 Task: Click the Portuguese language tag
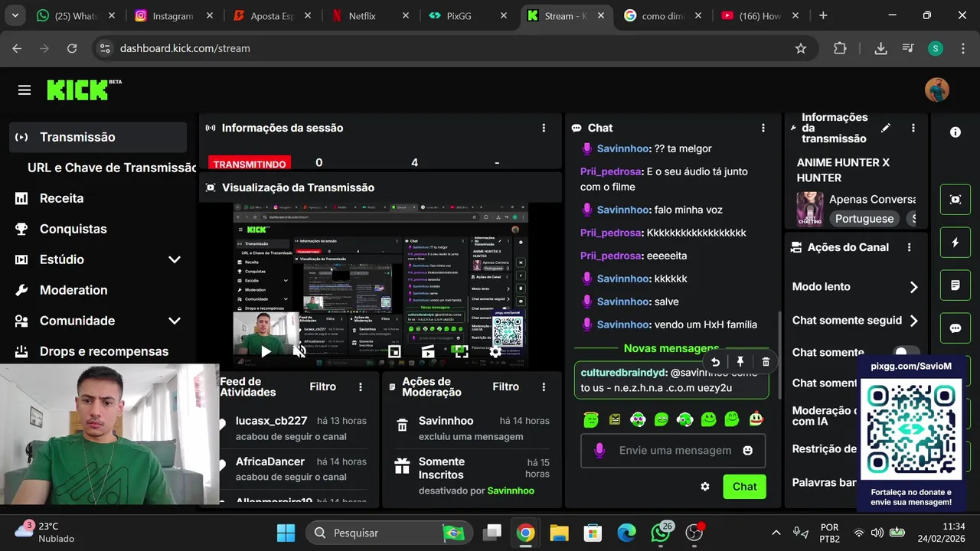click(x=864, y=218)
